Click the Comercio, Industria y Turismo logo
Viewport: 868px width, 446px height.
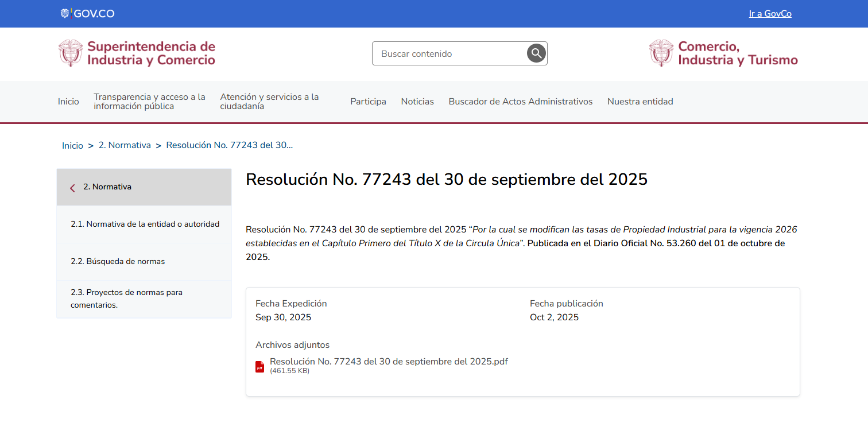723,53
